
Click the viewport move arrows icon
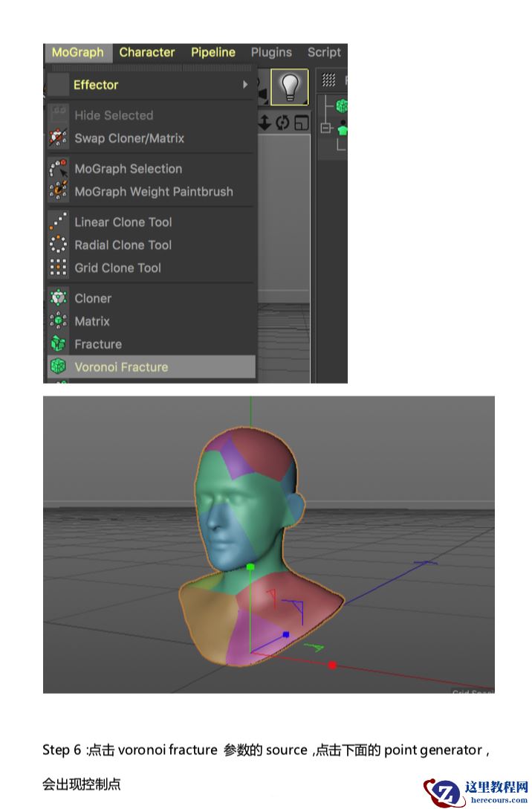265,122
